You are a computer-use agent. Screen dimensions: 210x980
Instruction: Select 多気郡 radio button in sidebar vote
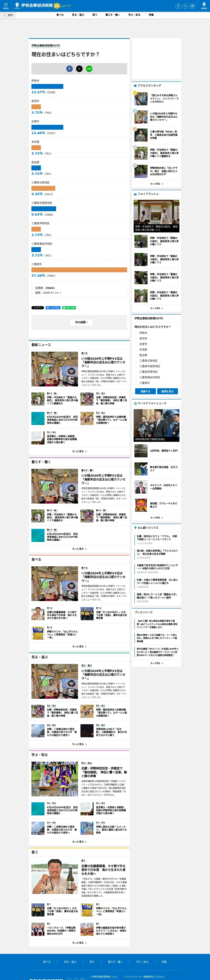click(136, 350)
